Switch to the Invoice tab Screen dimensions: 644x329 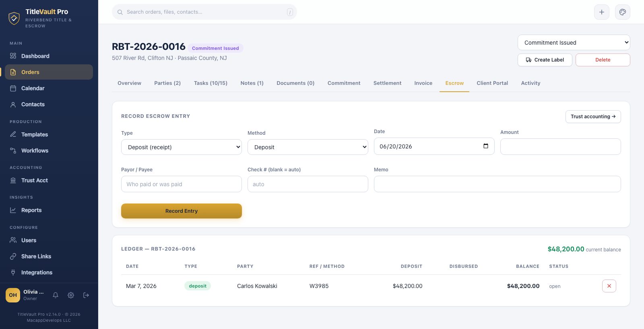point(423,83)
